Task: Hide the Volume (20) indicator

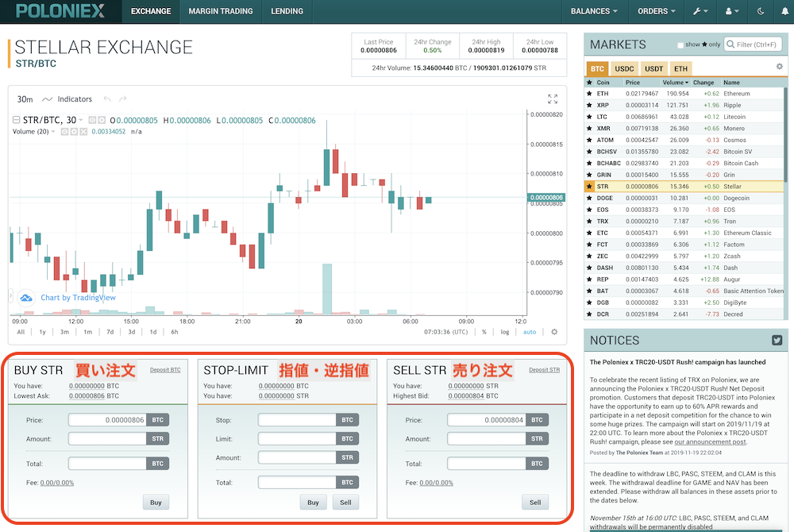Action: pyautogui.click(x=65, y=132)
